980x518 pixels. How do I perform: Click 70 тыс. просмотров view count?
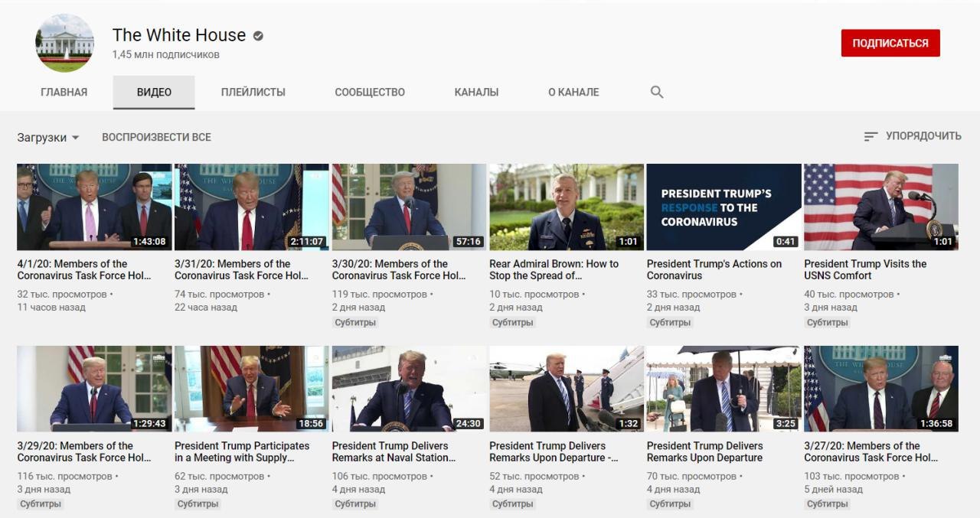coord(692,476)
